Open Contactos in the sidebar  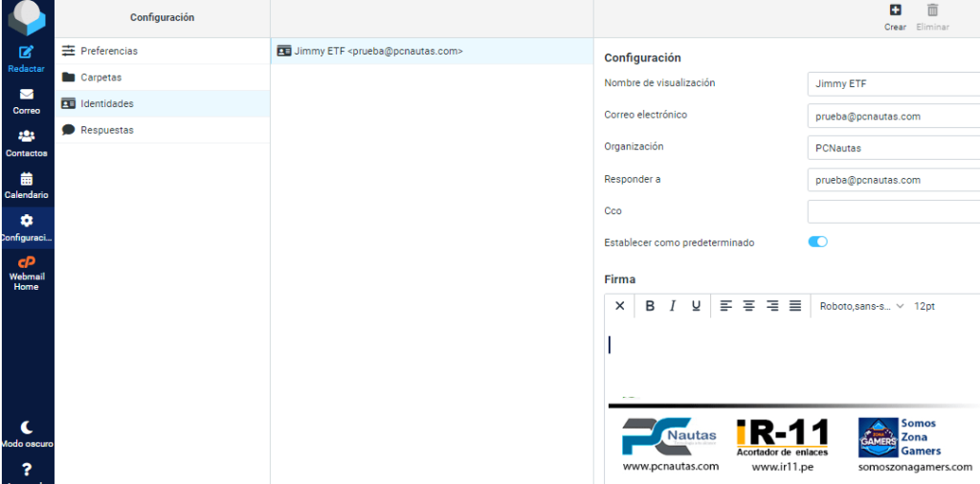click(26, 136)
